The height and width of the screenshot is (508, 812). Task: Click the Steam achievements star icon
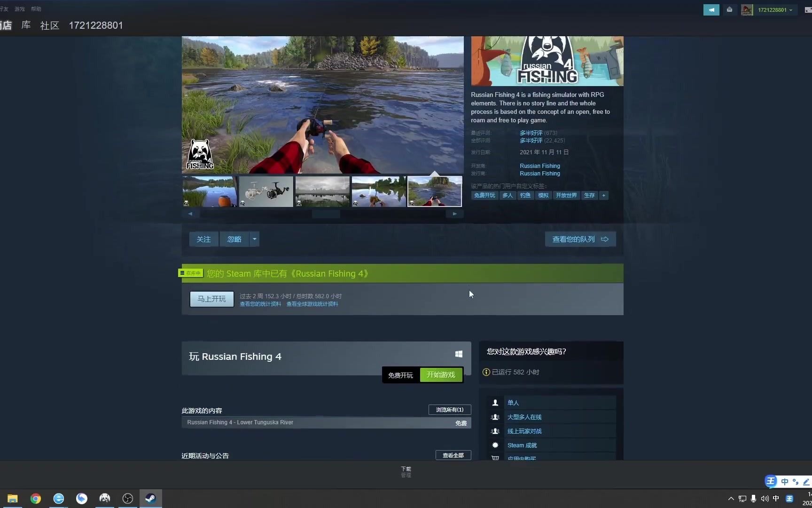[x=495, y=445]
